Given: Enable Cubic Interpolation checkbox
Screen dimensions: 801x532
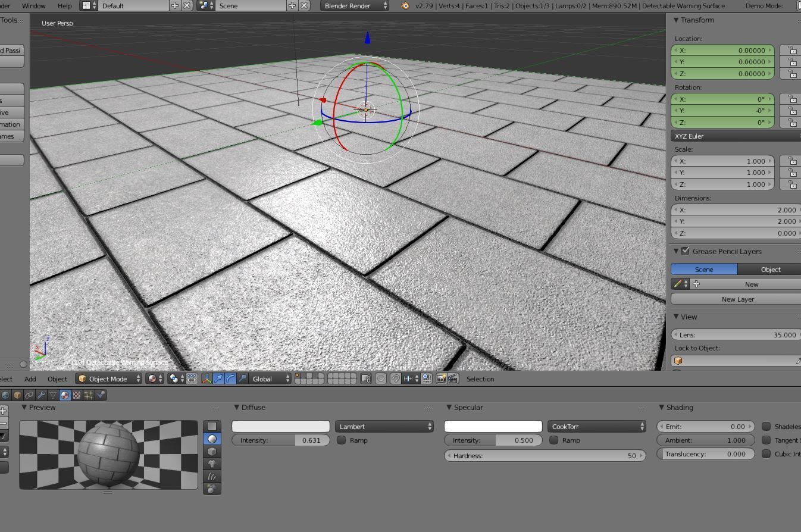Looking at the screenshot, I should coord(766,454).
